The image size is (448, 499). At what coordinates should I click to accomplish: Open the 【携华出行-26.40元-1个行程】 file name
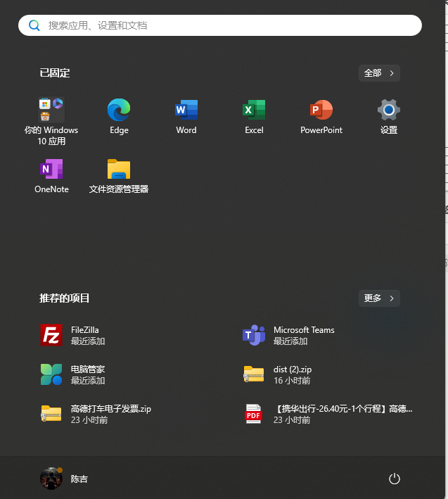[x=343, y=409]
